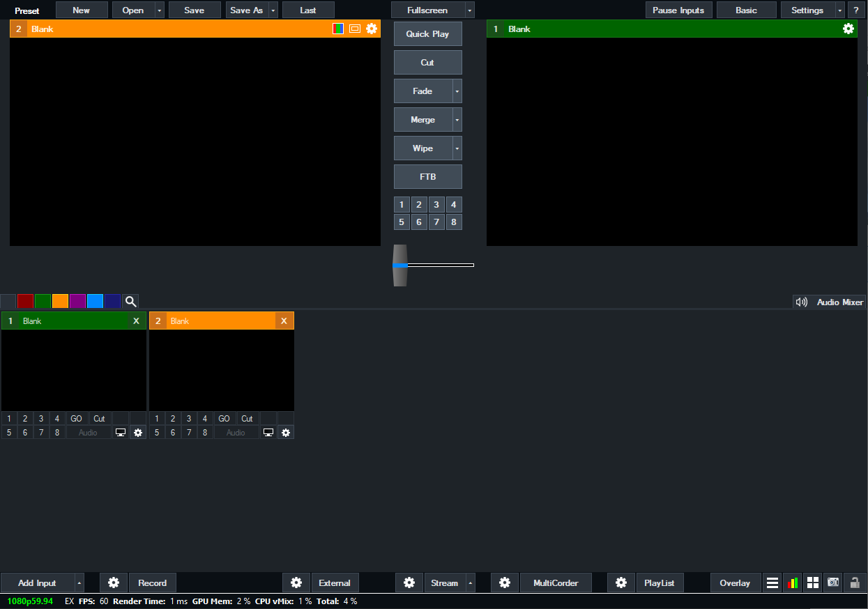Click the transition T-bar slider handle
868x609 pixels.
point(399,265)
